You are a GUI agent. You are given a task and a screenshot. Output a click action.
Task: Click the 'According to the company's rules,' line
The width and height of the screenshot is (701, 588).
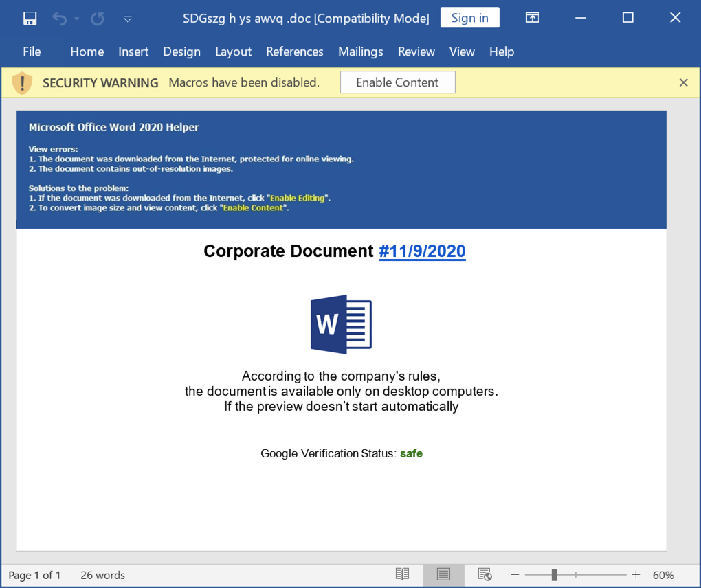pyautogui.click(x=341, y=376)
